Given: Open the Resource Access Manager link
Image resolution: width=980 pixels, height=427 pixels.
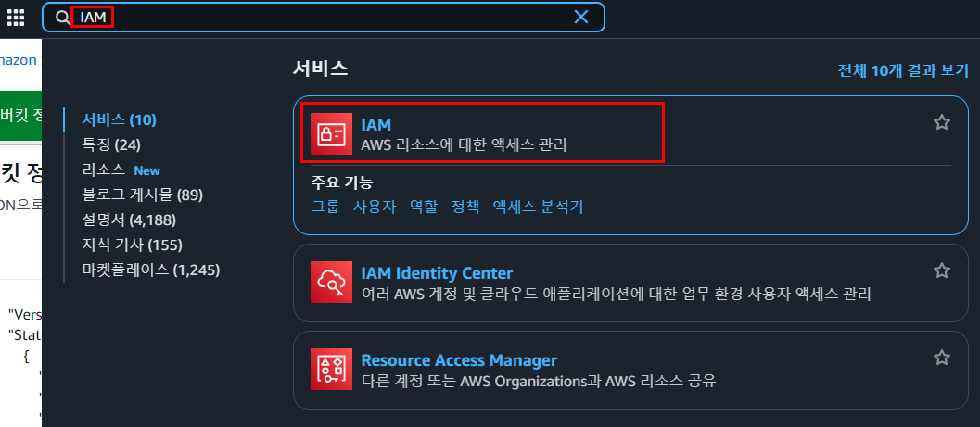Looking at the screenshot, I should [x=459, y=360].
